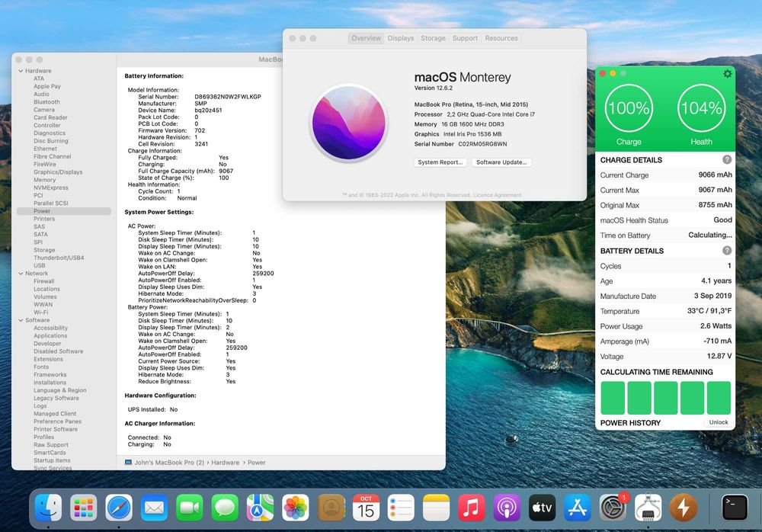This screenshot has width=762, height=532.
Task: Switch to the Support tab
Action: coord(465,38)
